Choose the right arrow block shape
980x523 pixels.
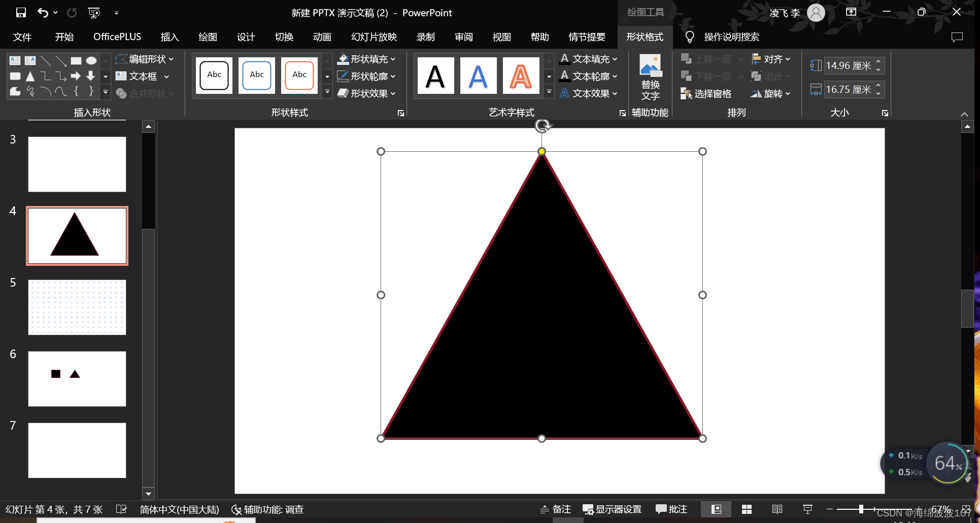tap(76, 76)
